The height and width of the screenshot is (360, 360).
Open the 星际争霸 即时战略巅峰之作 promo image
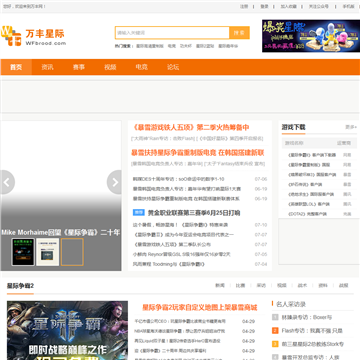[x=67, y=330]
